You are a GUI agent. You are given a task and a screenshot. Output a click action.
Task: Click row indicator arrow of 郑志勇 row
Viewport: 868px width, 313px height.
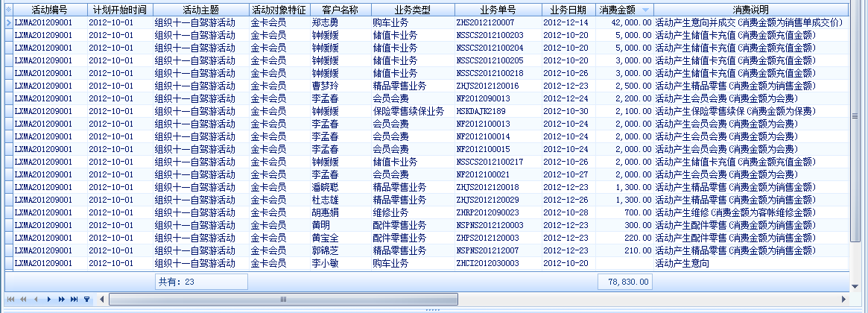pos(8,22)
